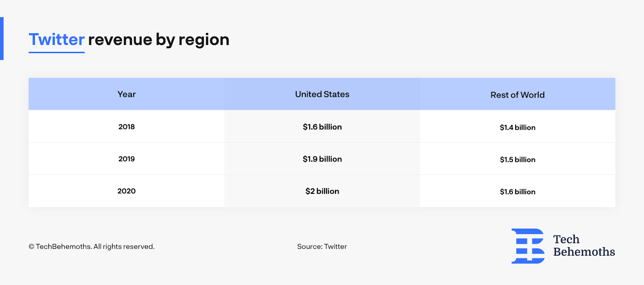Viewport: 644px width, 285px height.
Task: Click the $1.9 billion United States cell
Action: [x=322, y=159]
